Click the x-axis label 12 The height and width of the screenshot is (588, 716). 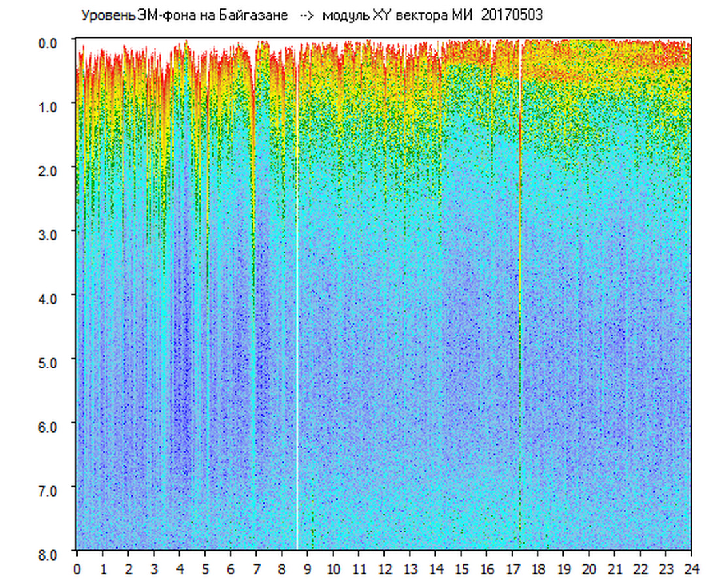pos(385,569)
